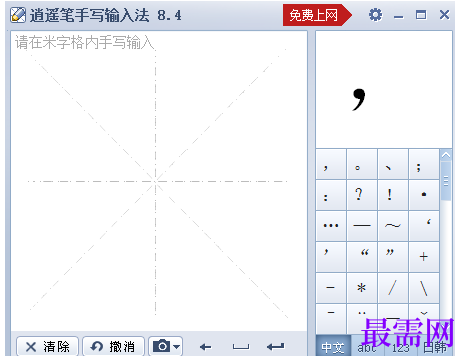This screenshot has width=473, height=364.
Task: Insert the asterisk * symbol
Action: [x=362, y=288]
